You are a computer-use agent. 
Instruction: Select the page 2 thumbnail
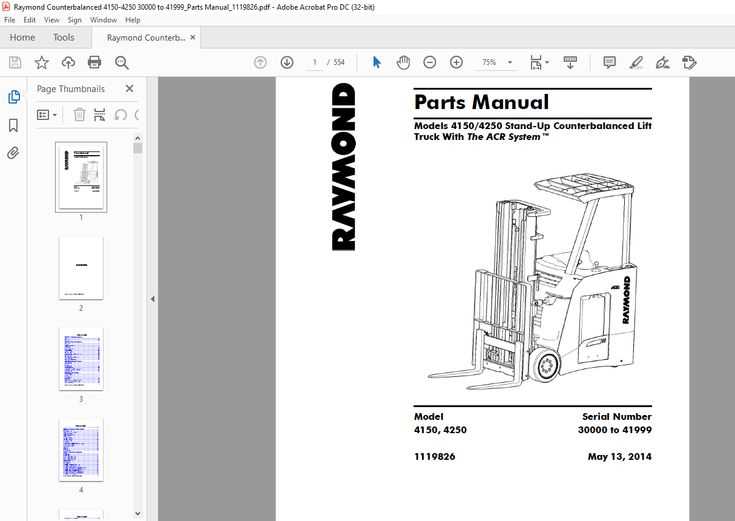point(81,268)
